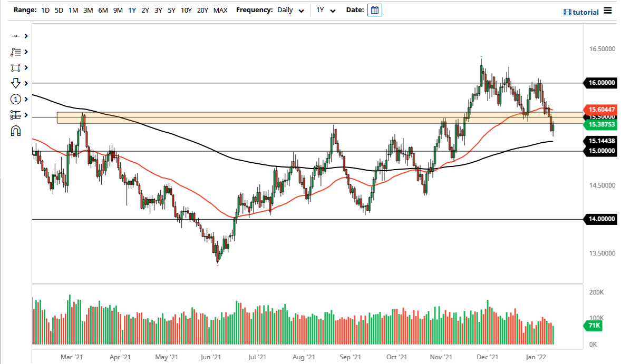Select the polyline annotation tool
The width and height of the screenshot is (621, 364).
coord(16,52)
